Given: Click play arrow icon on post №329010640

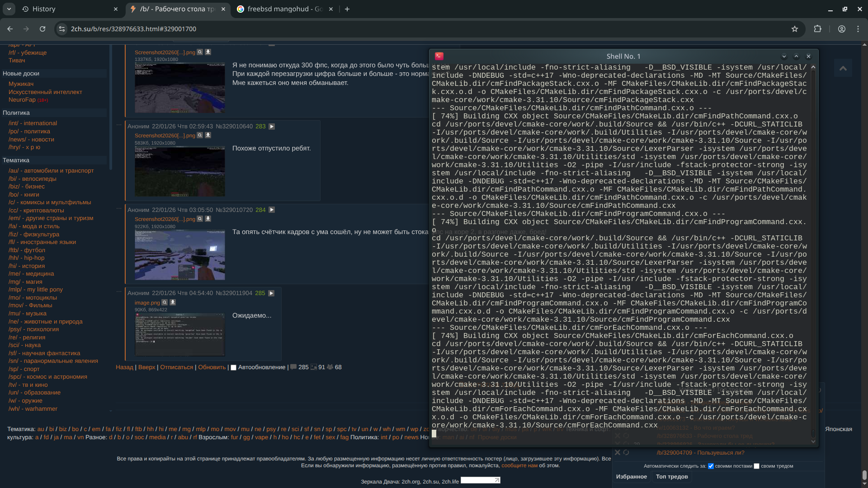Looking at the screenshot, I should tap(272, 127).
